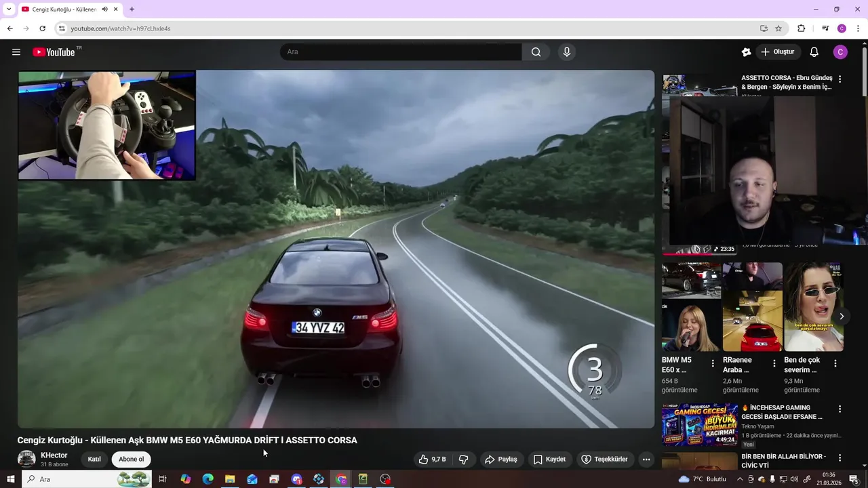Open the YouTube guide hamburger menu
The width and height of the screenshot is (868, 488).
[16, 52]
